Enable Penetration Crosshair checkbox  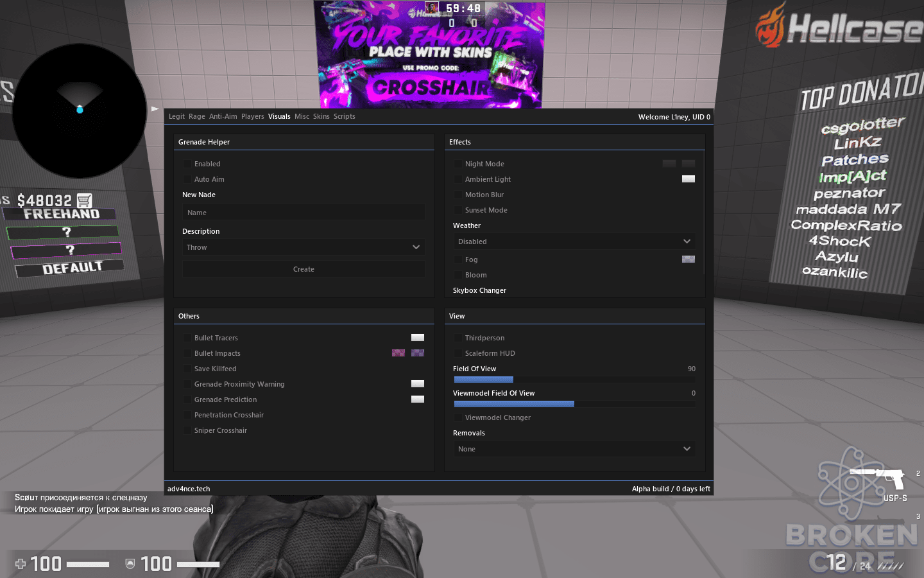pos(187,415)
